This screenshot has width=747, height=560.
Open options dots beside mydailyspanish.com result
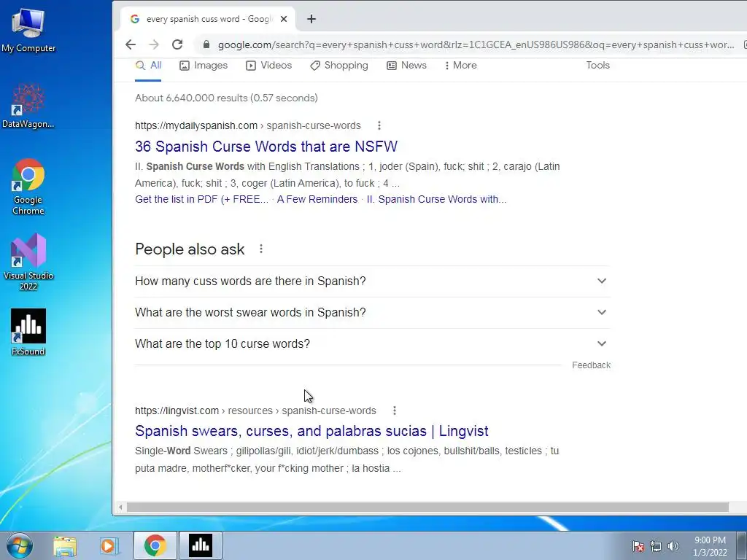coord(379,125)
